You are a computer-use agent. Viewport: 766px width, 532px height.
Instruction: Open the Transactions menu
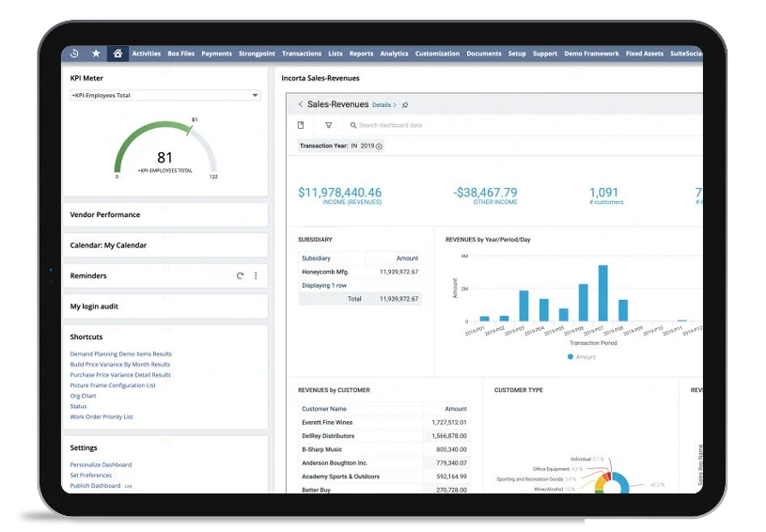[x=302, y=54]
